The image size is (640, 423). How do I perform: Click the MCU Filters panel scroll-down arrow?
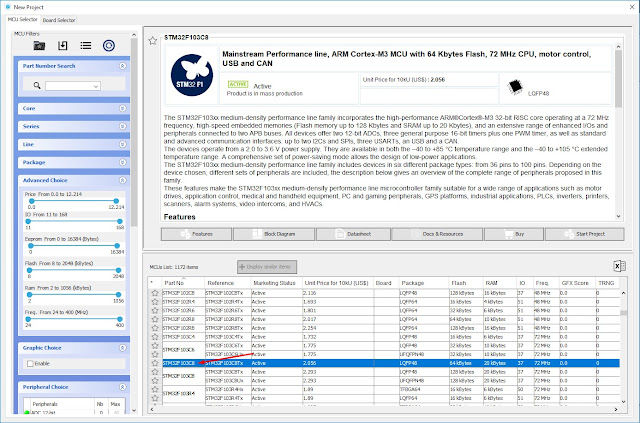(134, 411)
